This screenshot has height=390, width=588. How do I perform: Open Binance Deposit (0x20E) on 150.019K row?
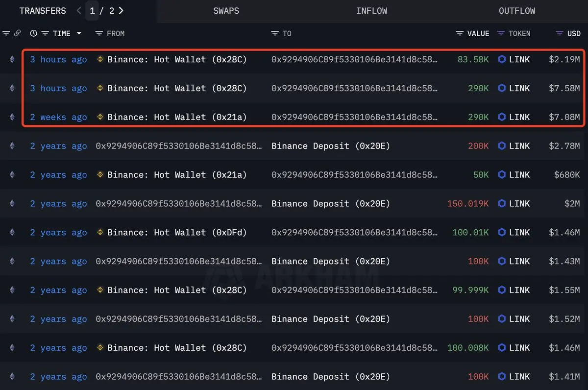331,203
